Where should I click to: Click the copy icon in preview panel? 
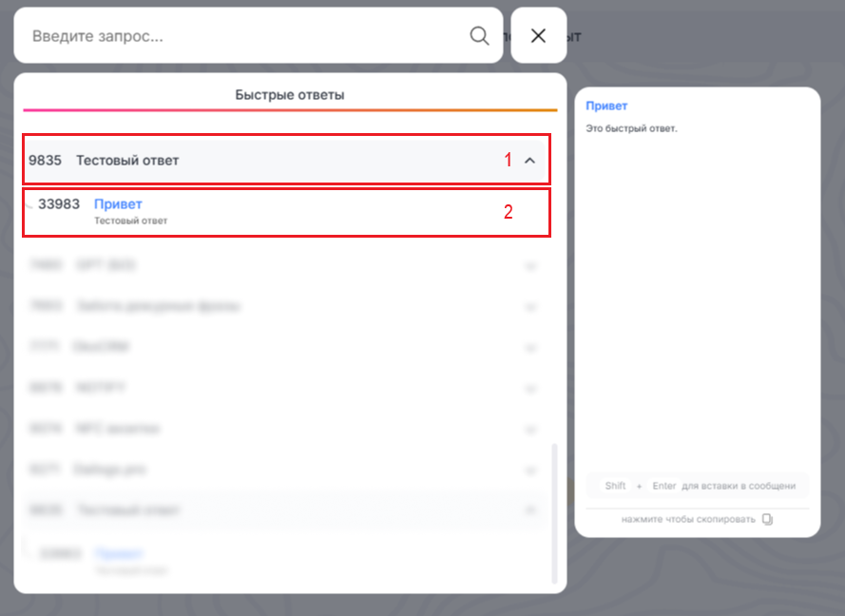point(768,519)
